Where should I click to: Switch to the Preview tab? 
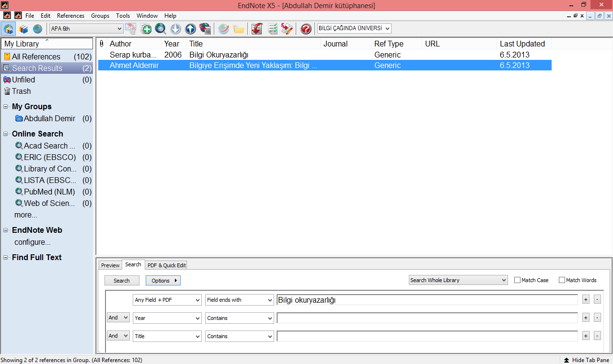pos(110,265)
